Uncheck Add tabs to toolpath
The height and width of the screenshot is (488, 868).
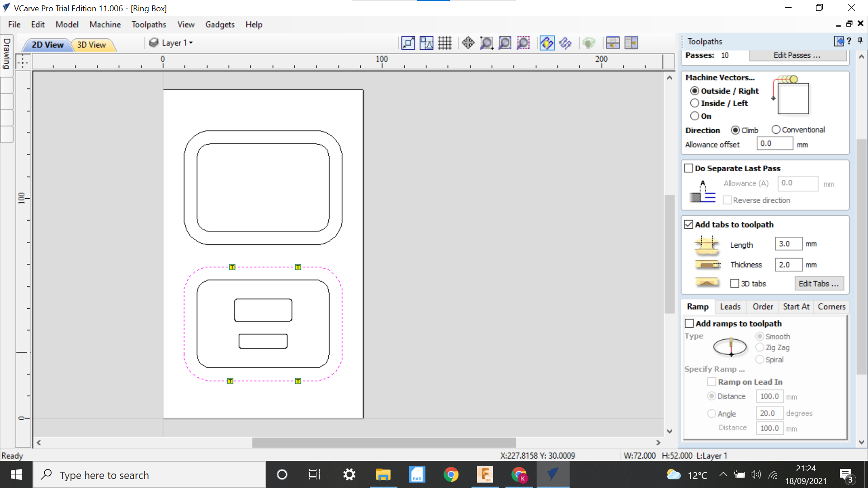tap(689, 224)
